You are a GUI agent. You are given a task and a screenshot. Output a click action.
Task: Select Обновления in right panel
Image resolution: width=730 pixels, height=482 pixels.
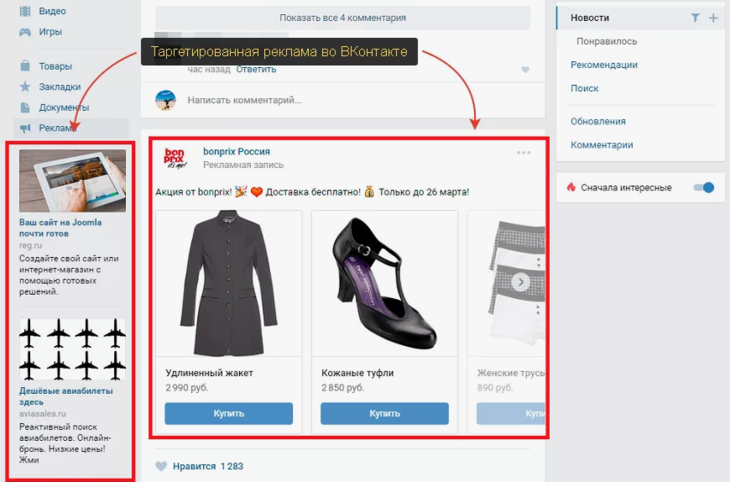click(598, 122)
